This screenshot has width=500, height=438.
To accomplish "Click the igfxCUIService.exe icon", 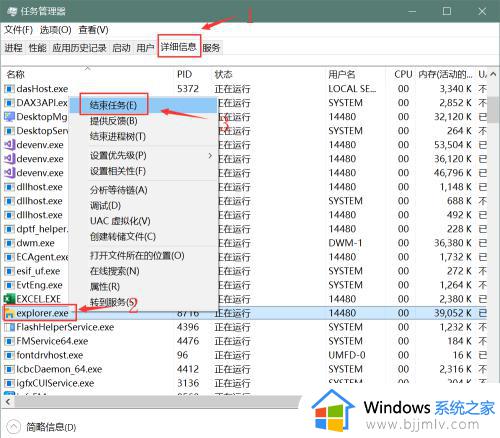I will (9, 383).
